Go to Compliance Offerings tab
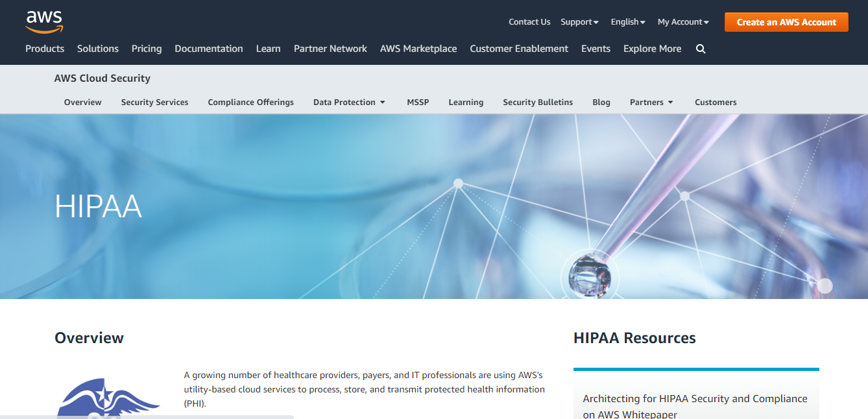868x419 pixels. pyautogui.click(x=251, y=102)
